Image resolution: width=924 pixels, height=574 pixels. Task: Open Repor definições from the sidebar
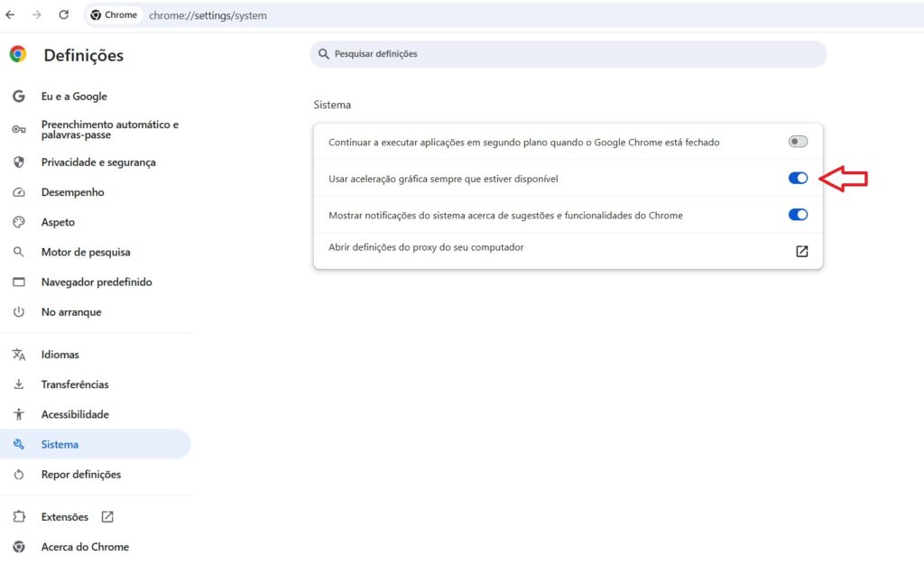(79, 474)
